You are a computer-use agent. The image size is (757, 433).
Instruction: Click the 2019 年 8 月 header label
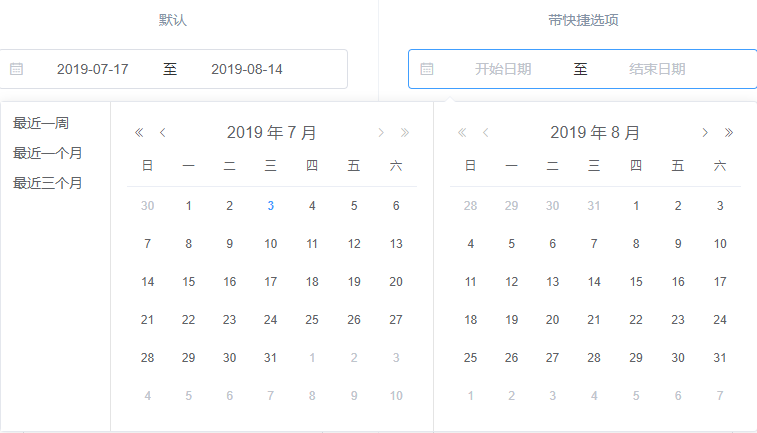tap(595, 132)
